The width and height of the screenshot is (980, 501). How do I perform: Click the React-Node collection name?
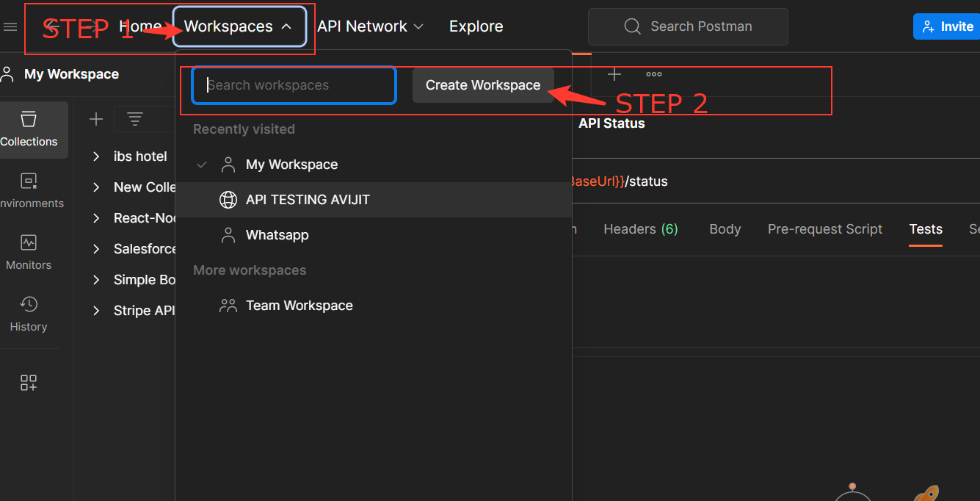(x=145, y=218)
